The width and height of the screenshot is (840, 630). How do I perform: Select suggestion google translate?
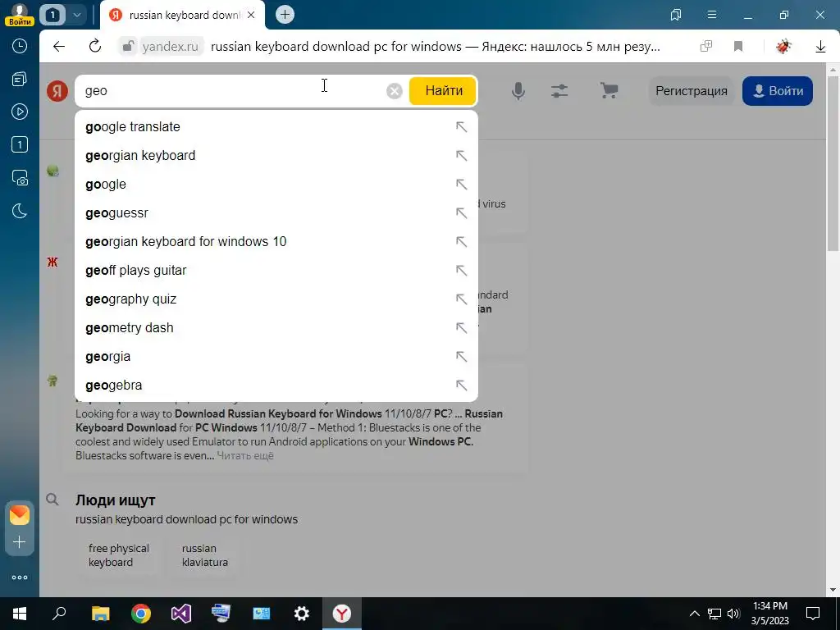pyautogui.click(x=276, y=127)
